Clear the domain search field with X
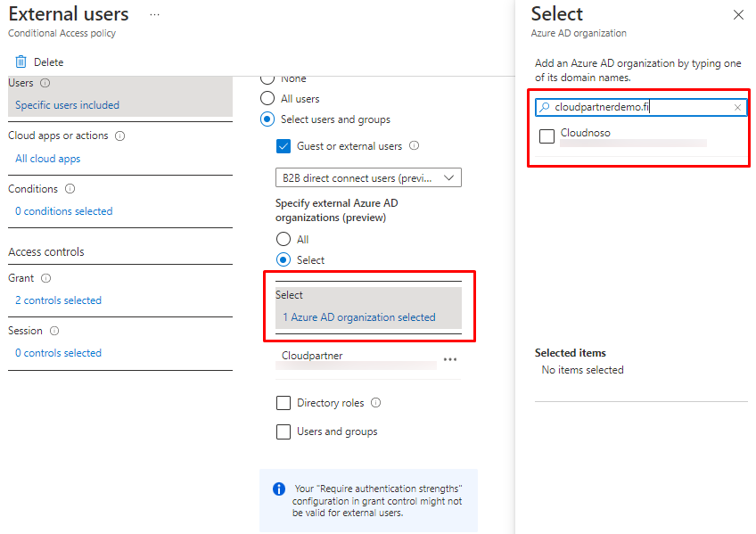Viewport: 756px width, 534px height. pyautogui.click(x=737, y=108)
